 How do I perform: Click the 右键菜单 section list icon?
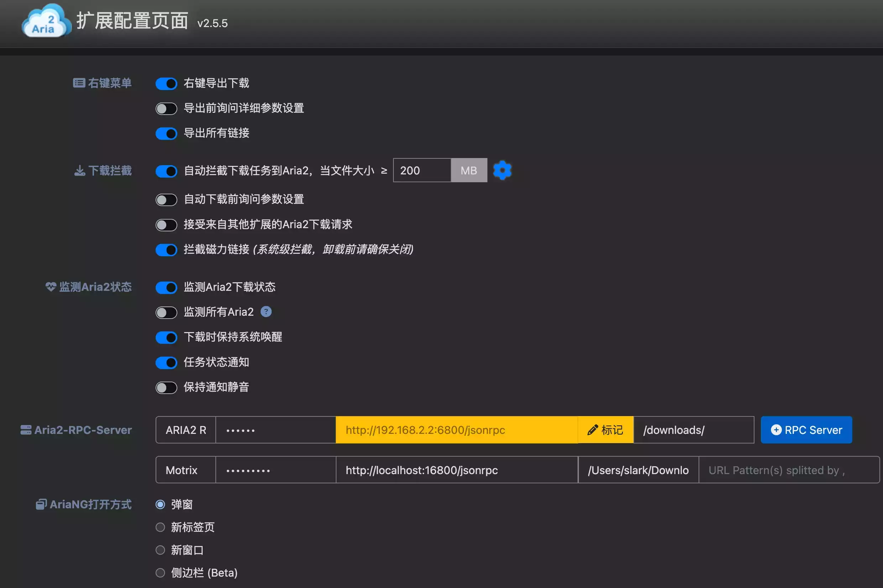[79, 83]
